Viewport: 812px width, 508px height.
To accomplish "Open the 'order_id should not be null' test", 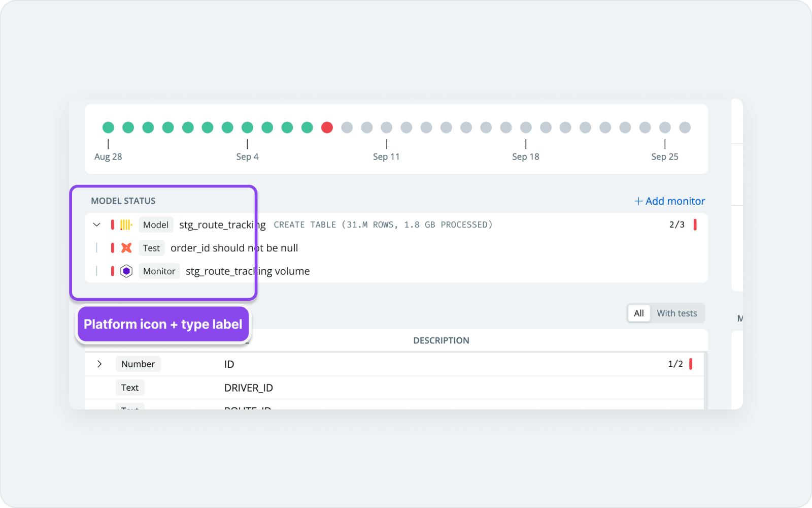I will (234, 248).
